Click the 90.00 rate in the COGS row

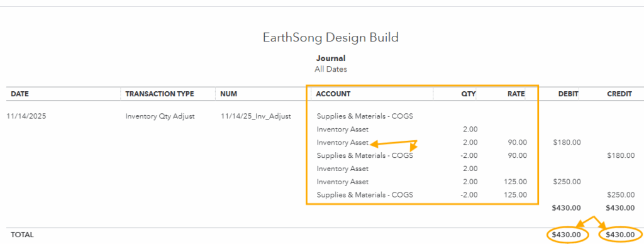(x=518, y=156)
